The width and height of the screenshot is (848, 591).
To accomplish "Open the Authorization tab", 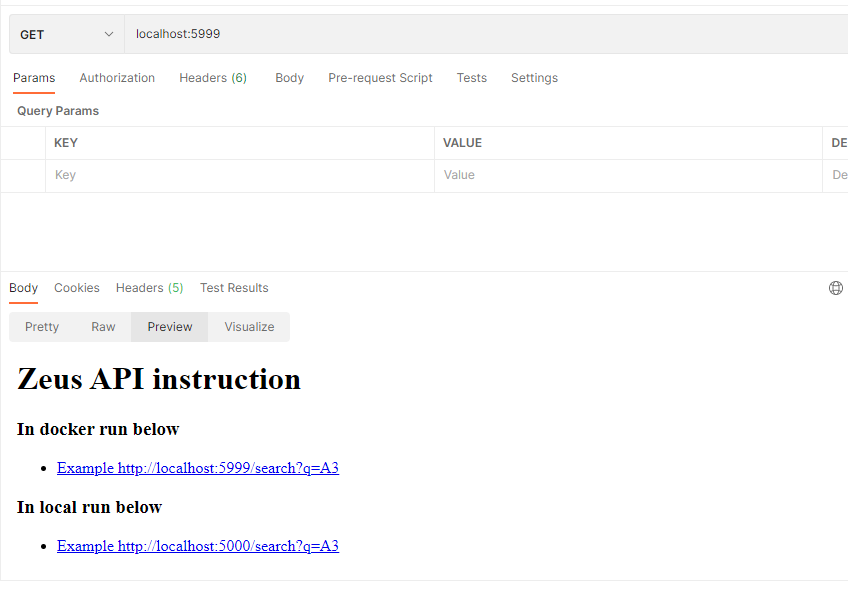I will coord(117,78).
